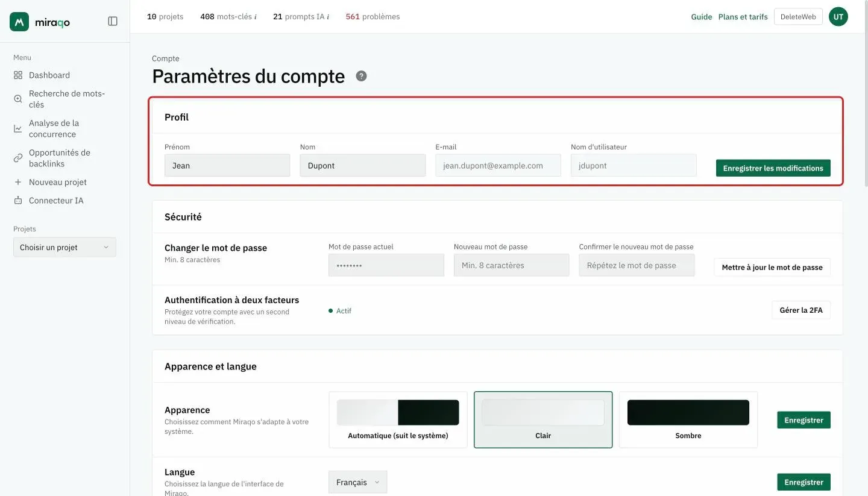Image resolution: width=868 pixels, height=496 pixels.
Task: Click into the Prénom field
Action: (x=227, y=166)
